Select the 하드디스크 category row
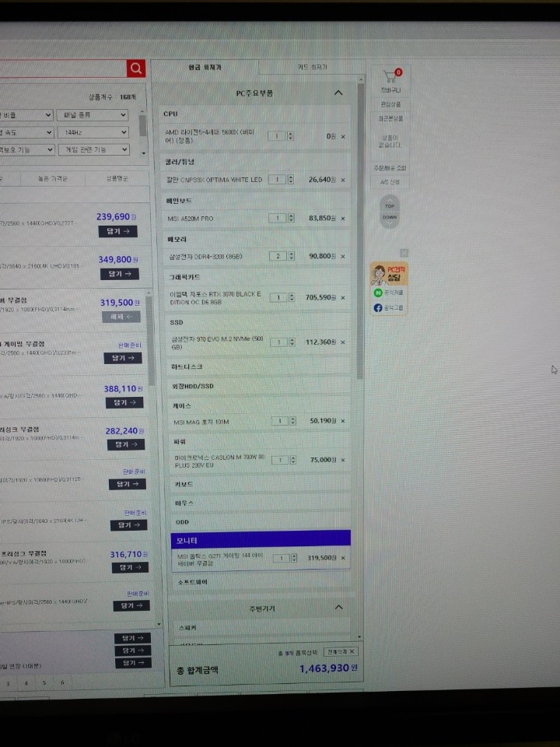This screenshot has width=560, height=747. tap(260, 366)
